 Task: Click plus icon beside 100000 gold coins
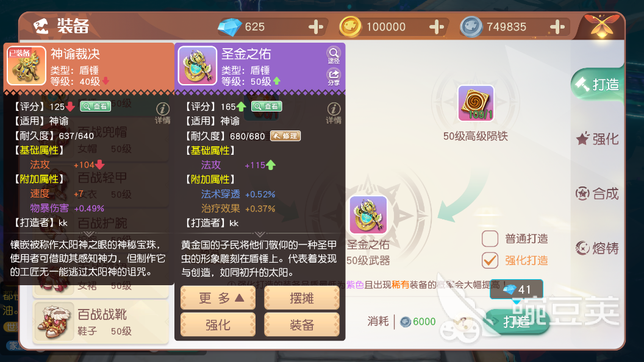click(x=436, y=27)
